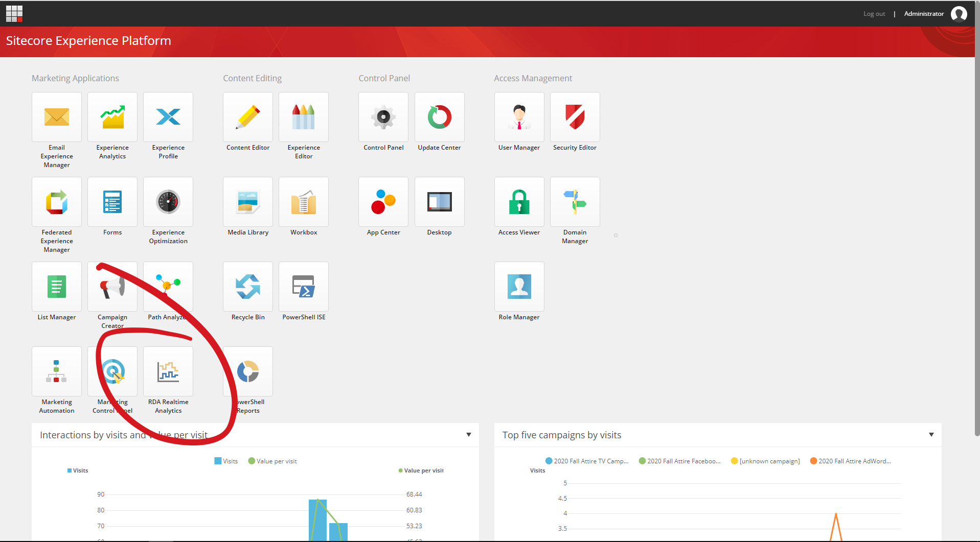
Task: Launch Experience Editor crayons icon
Action: coord(304,117)
